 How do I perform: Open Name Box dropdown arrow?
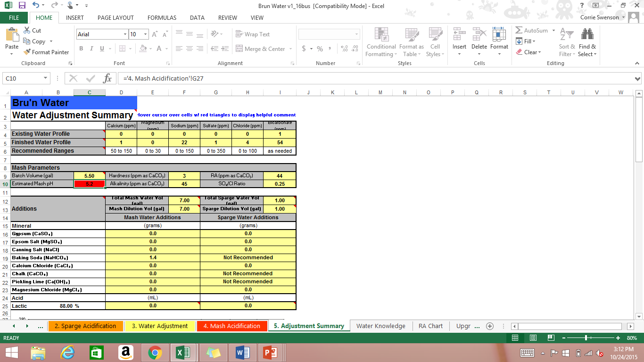tap(46, 79)
